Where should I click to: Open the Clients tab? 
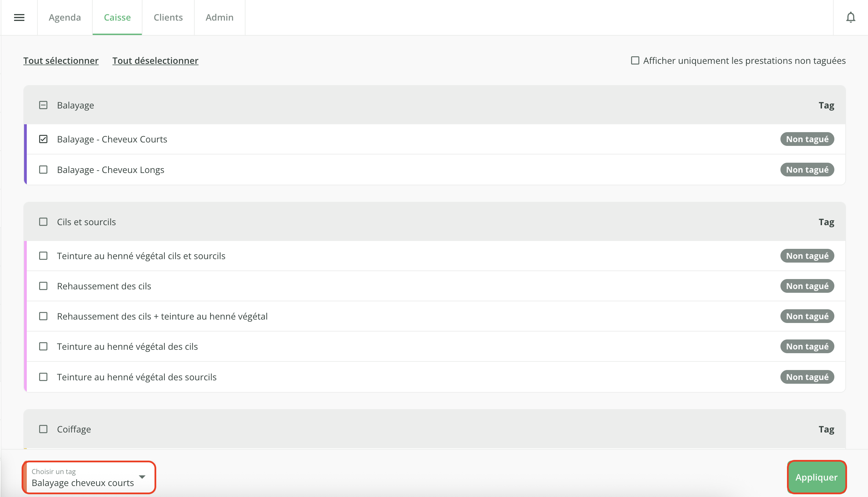(x=168, y=18)
